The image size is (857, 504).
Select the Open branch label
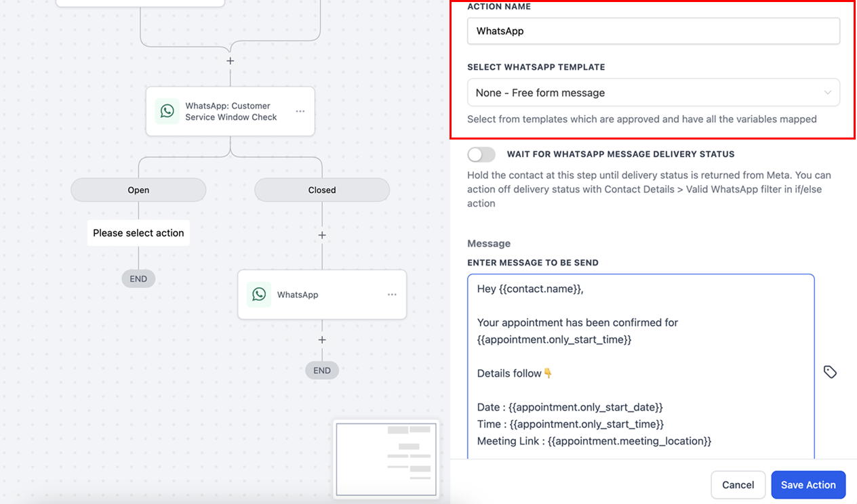(138, 190)
